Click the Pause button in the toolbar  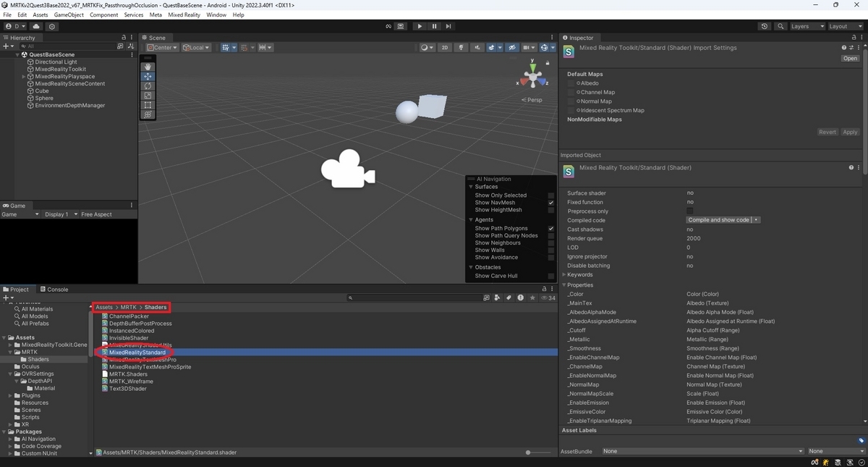pos(434,26)
